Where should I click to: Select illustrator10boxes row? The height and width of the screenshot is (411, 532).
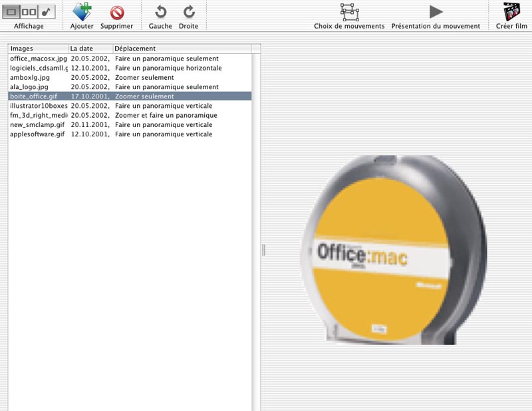pyautogui.click(x=130, y=106)
